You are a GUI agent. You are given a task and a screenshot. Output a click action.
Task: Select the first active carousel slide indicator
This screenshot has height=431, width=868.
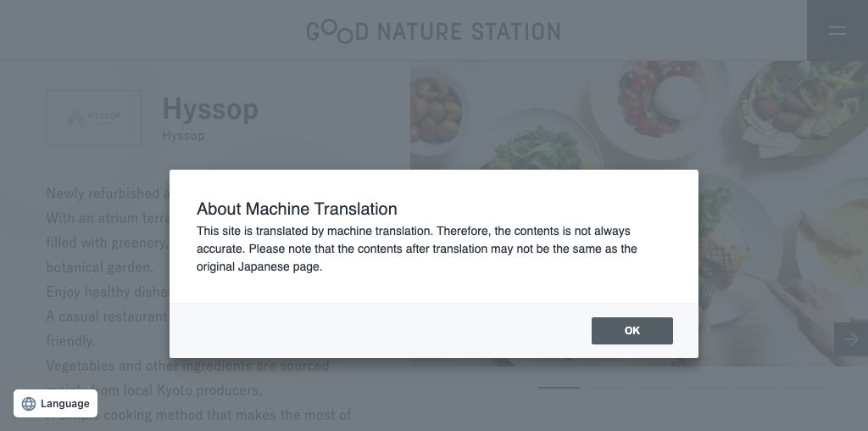click(559, 388)
